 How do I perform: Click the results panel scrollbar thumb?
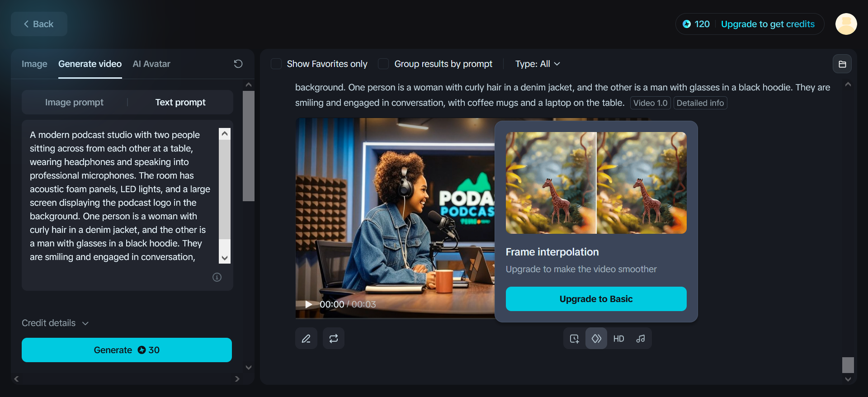tap(848, 365)
